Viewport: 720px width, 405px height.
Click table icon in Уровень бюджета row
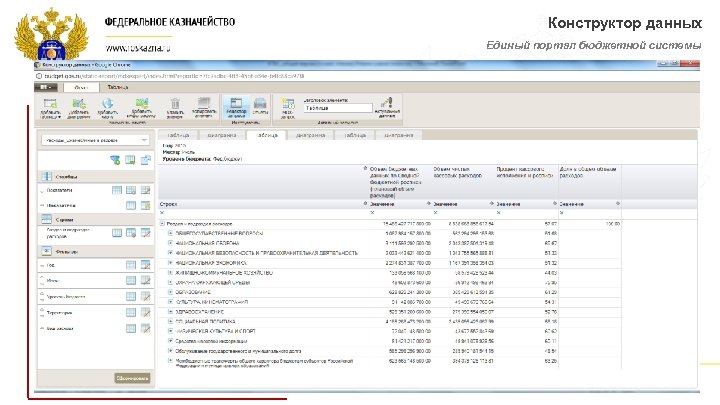coord(131,297)
